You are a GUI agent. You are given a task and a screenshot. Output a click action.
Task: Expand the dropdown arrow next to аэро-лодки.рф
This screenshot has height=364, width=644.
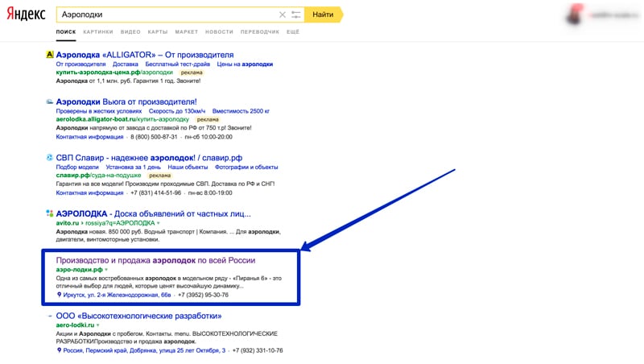pyautogui.click(x=106, y=270)
